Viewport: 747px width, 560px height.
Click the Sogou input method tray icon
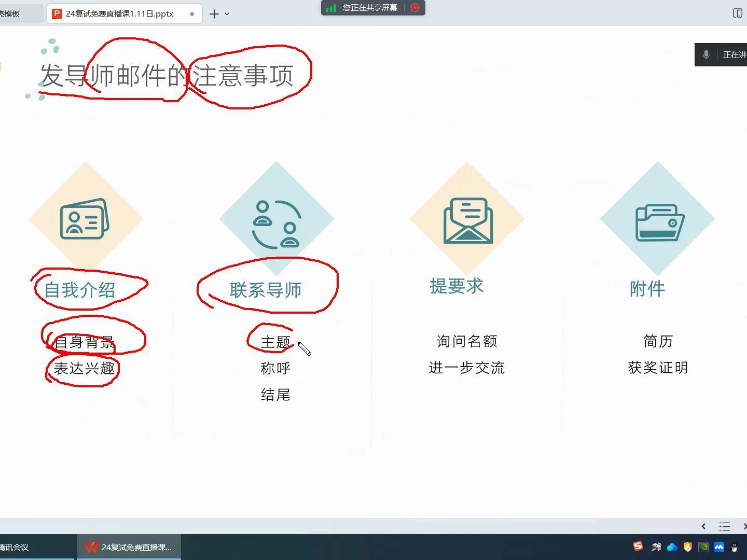click(638, 546)
